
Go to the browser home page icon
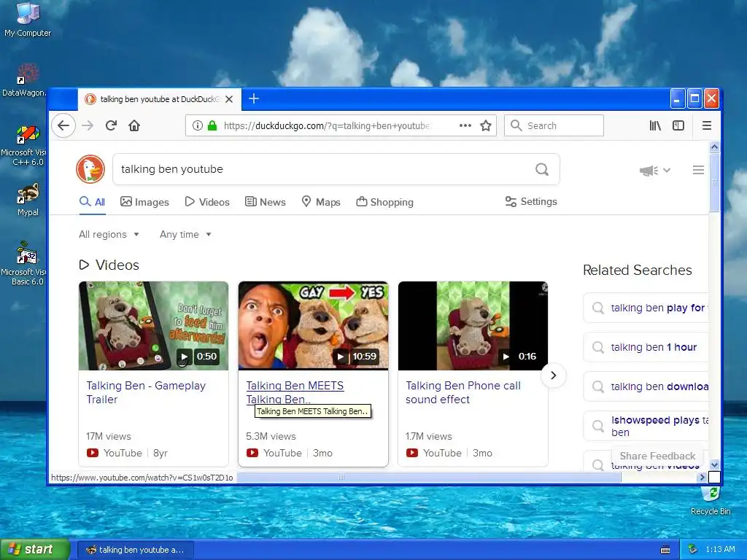(x=134, y=125)
